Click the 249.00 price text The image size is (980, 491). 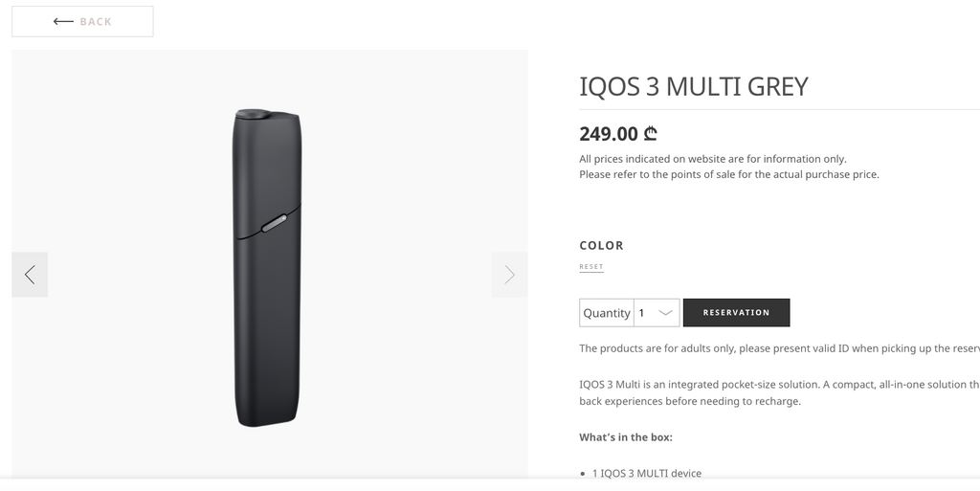coord(609,134)
